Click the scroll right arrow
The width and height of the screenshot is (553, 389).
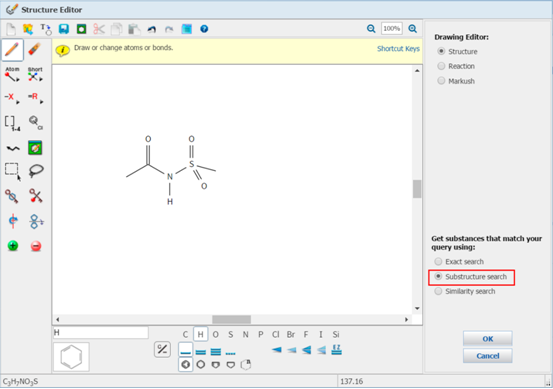click(x=406, y=320)
